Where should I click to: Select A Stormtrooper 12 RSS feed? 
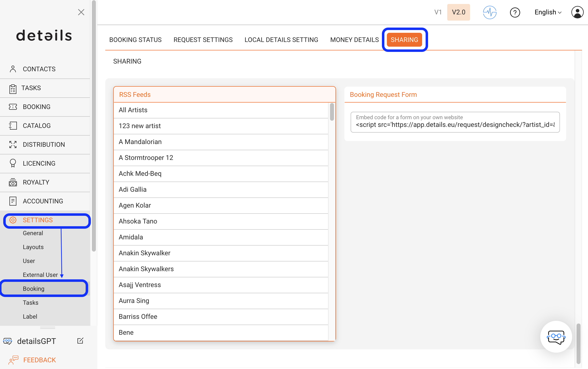[x=221, y=158]
